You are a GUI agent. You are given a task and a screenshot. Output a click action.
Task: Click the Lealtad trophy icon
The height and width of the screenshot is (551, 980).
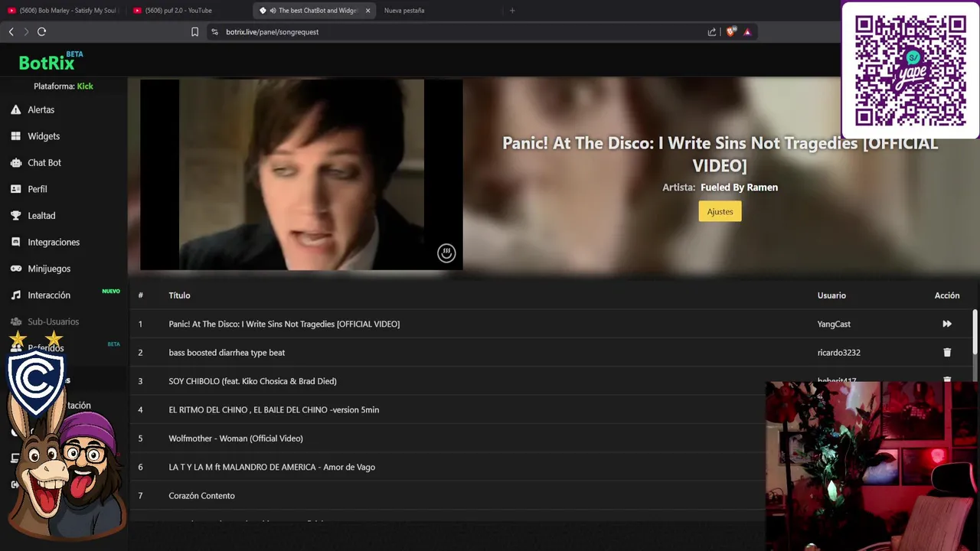(x=15, y=216)
